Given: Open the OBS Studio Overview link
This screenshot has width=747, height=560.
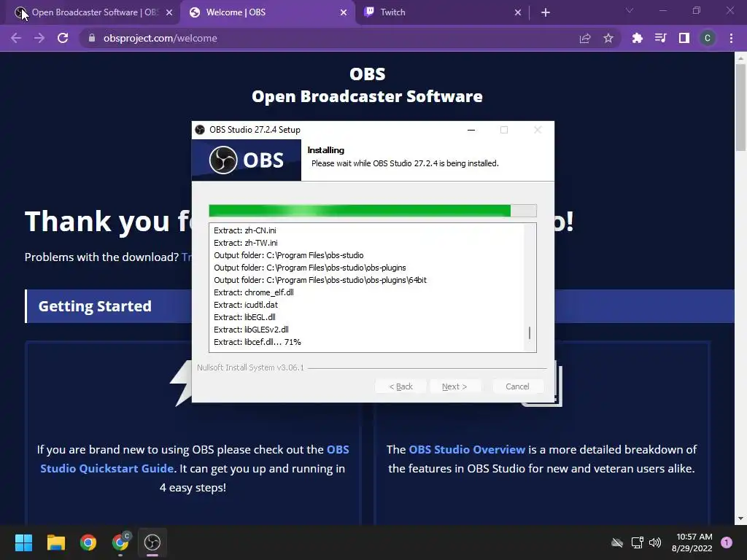Looking at the screenshot, I should (x=467, y=449).
